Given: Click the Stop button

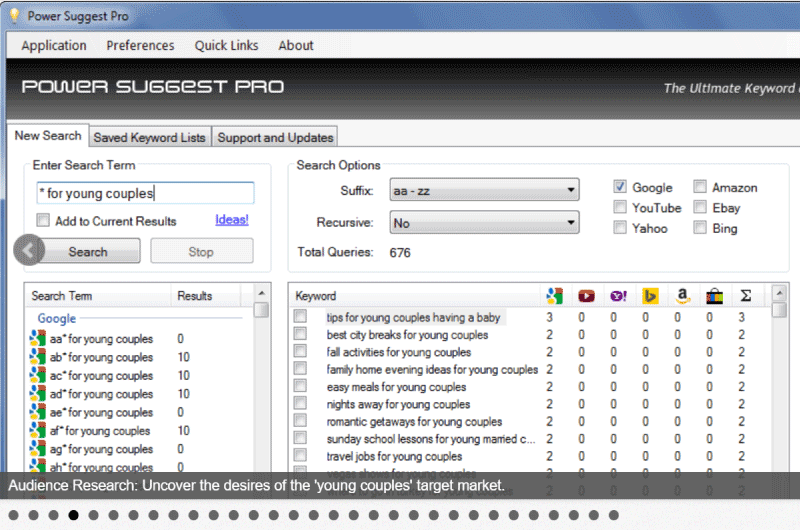Looking at the screenshot, I should [x=201, y=251].
